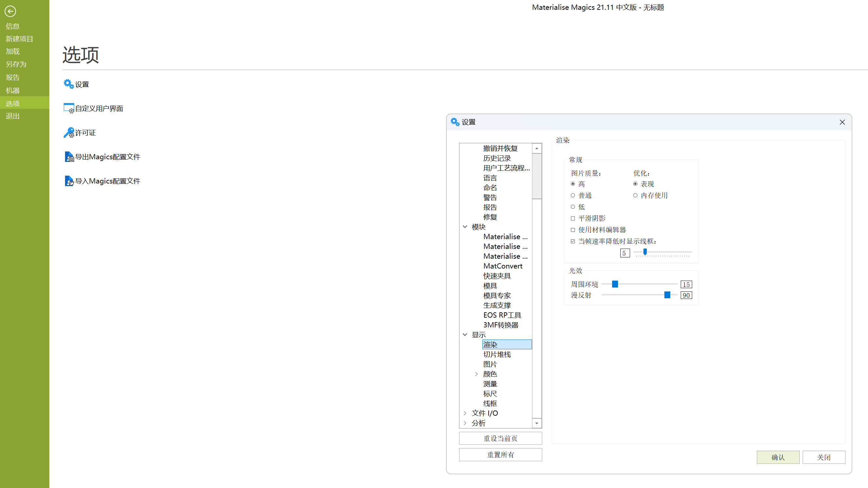Click the 重设当前页 button
Screen dimensions: 868x488
point(500,438)
